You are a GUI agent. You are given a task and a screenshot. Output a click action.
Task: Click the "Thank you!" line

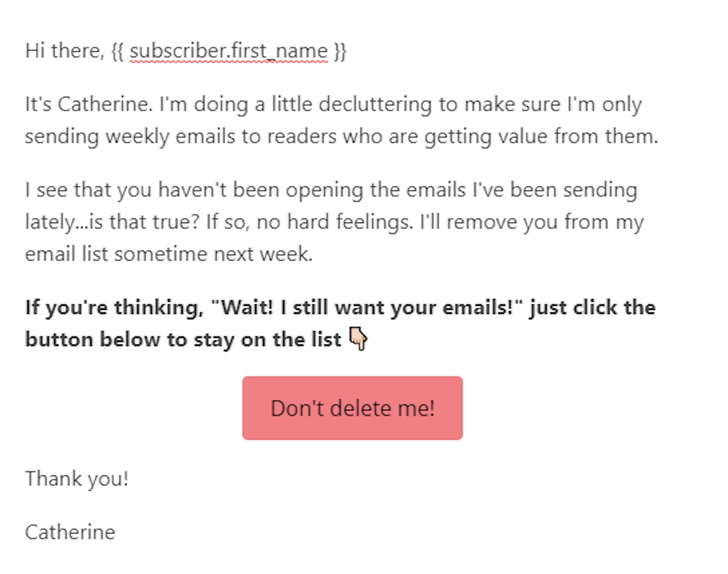(x=77, y=479)
